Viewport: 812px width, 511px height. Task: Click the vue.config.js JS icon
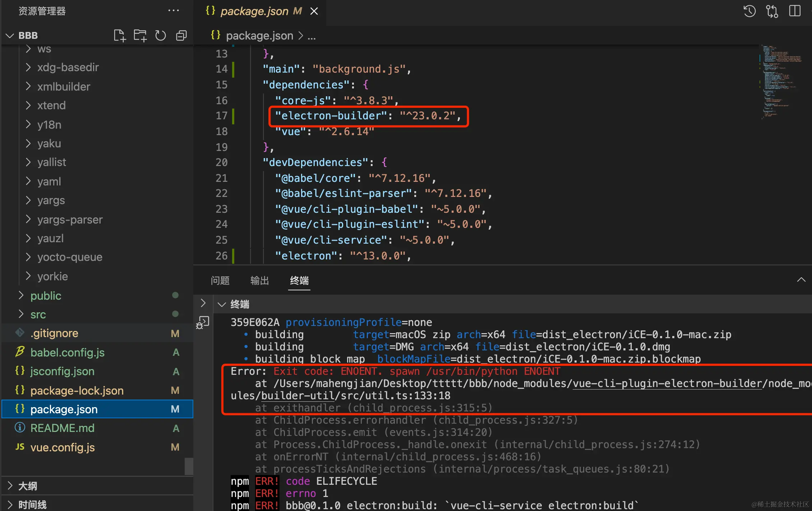click(x=20, y=447)
